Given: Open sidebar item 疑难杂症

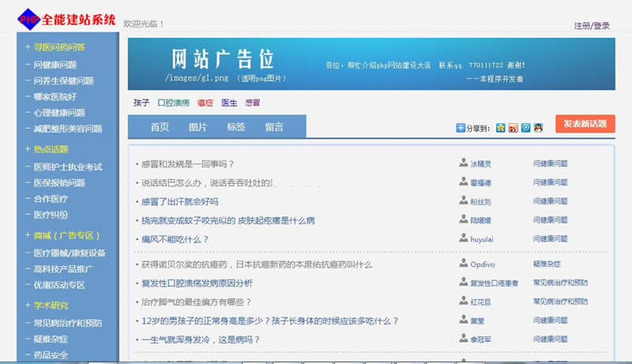Looking at the screenshot, I should (x=51, y=339).
